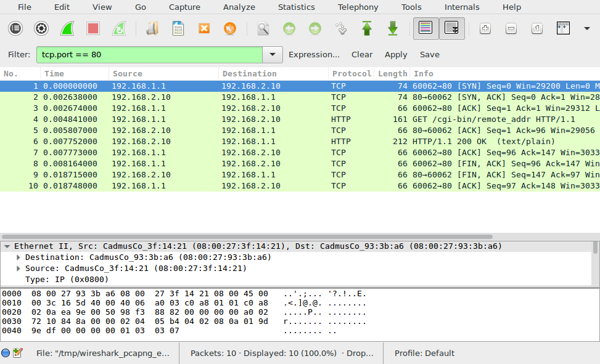Open the File menu
600x364 pixels.
coord(25,7)
